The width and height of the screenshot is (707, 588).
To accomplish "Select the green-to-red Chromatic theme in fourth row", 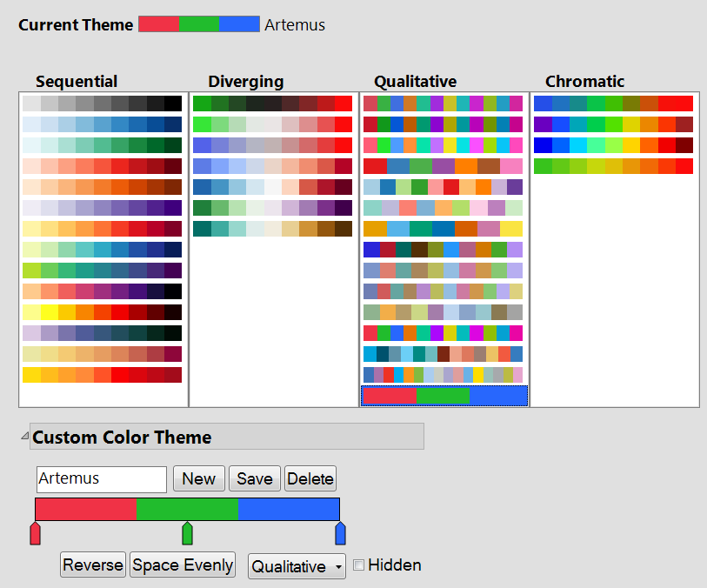I will point(613,166).
